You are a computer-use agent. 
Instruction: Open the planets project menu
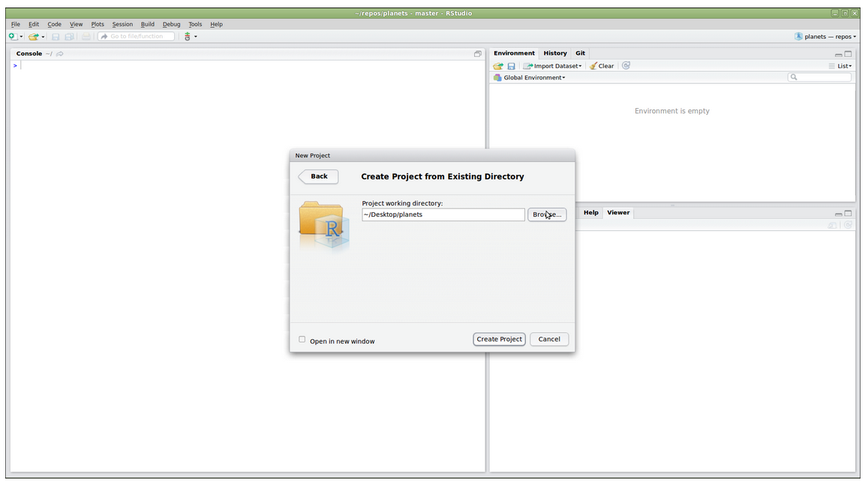[825, 36]
